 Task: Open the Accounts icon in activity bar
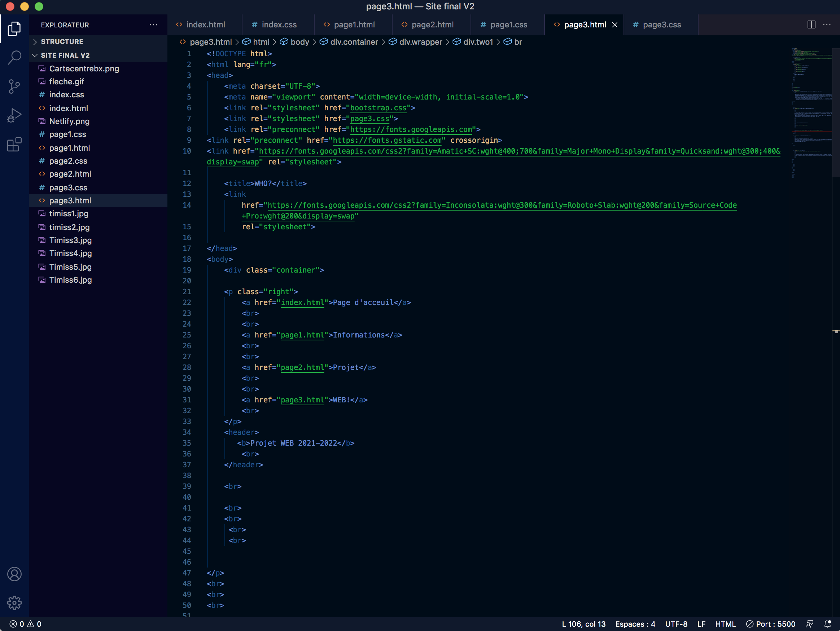pyautogui.click(x=14, y=574)
